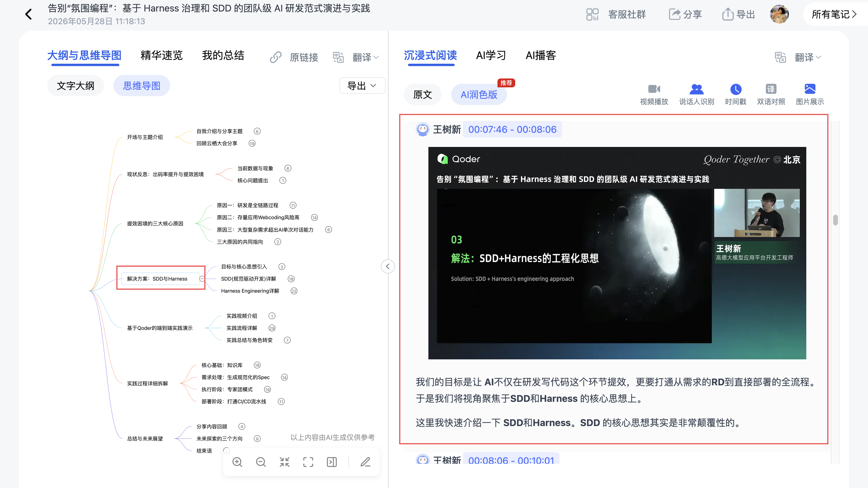Select the 文字大纲 view

76,86
